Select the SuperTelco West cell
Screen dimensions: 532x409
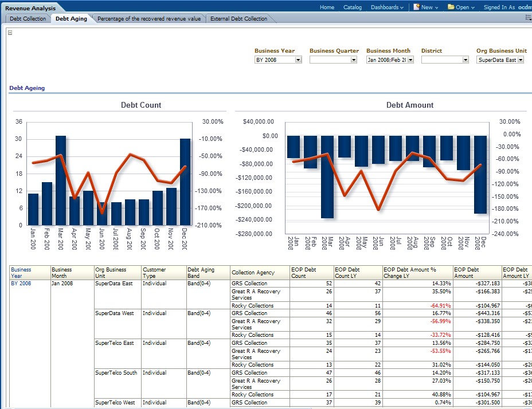115,403
